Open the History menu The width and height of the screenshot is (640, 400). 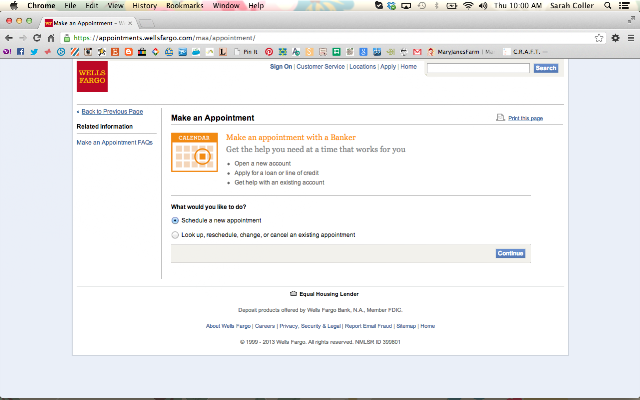click(x=144, y=5)
